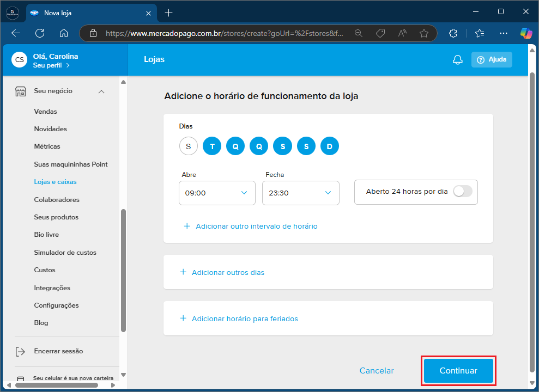Collapse the Seu negócio menu section

click(101, 91)
